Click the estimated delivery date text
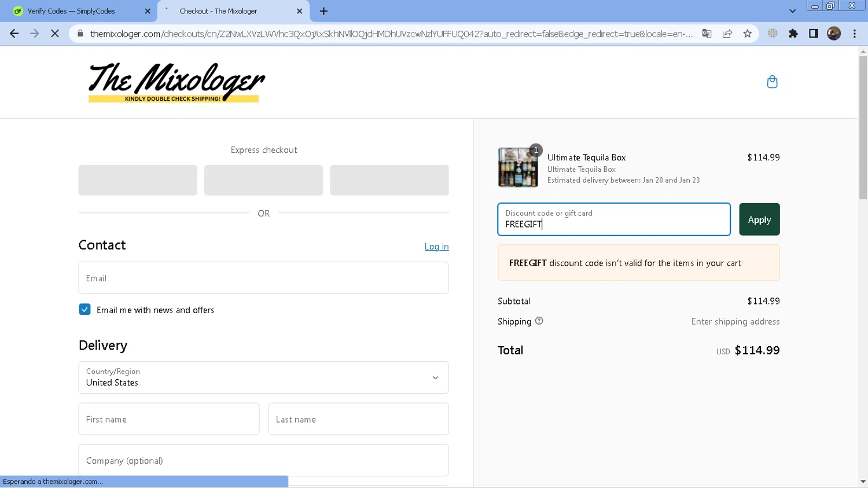The width and height of the screenshot is (868, 488). point(623,181)
